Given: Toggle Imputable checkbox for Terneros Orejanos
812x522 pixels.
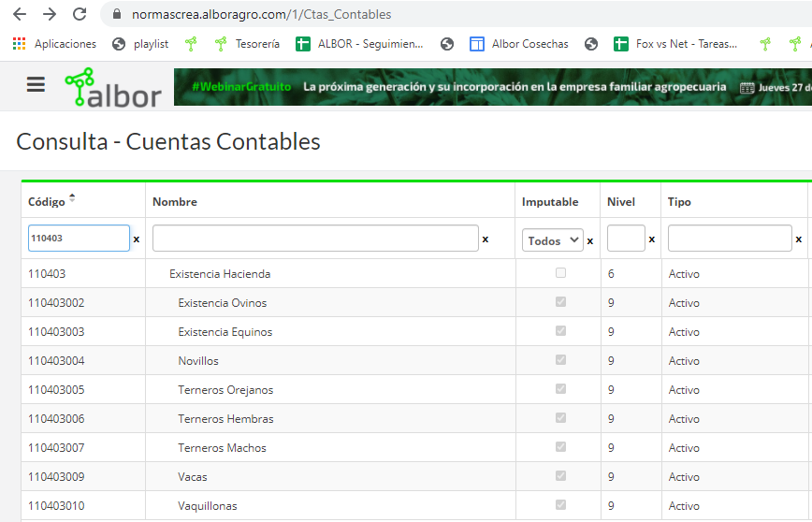Looking at the screenshot, I should tap(560, 389).
